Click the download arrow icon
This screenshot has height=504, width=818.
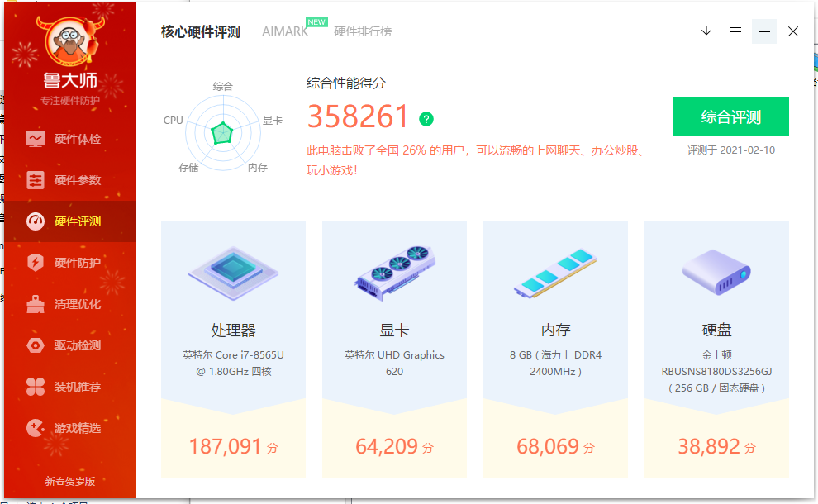(x=706, y=32)
